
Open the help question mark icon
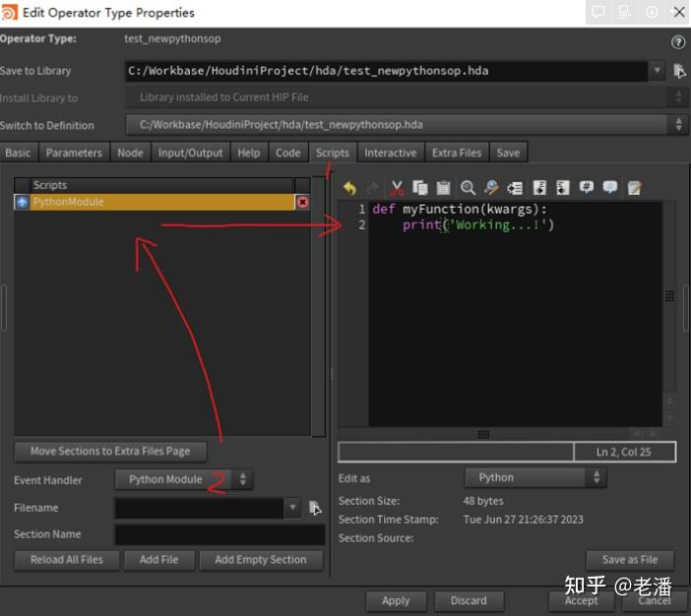pos(678,42)
